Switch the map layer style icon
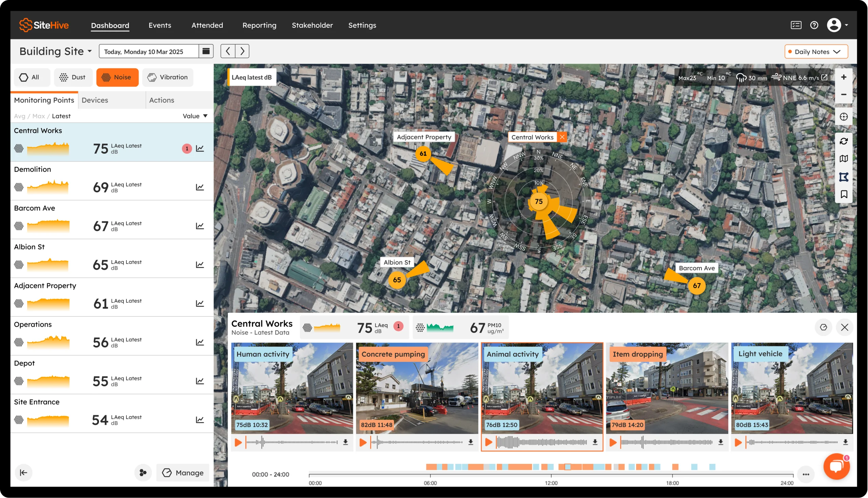868x498 pixels. coord(843,159)
